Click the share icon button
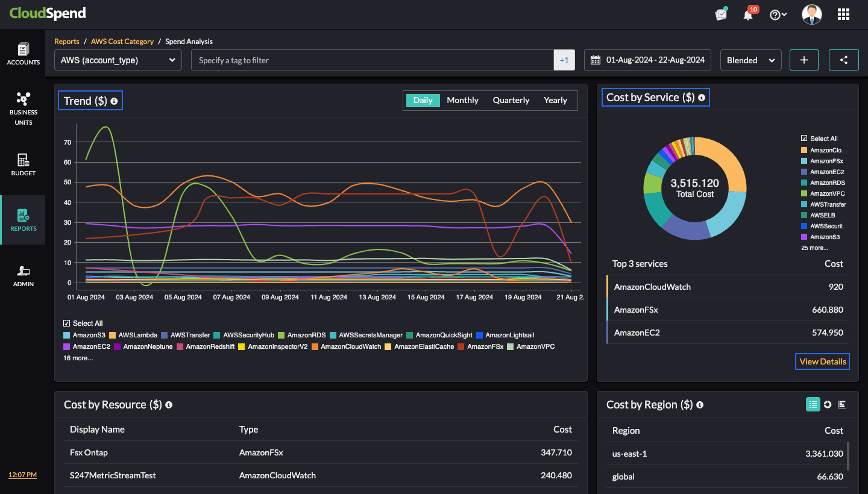 843,60
